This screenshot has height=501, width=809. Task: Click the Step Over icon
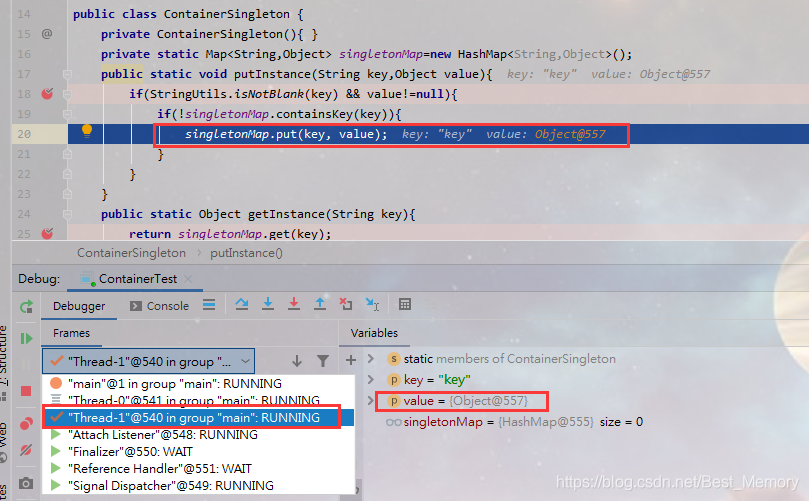[241, 304]
